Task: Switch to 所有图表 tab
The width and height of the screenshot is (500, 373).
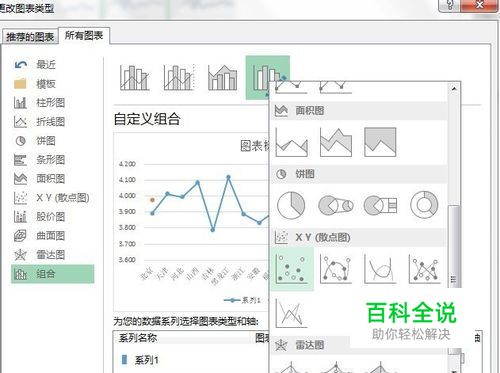Action: (84, 35)
